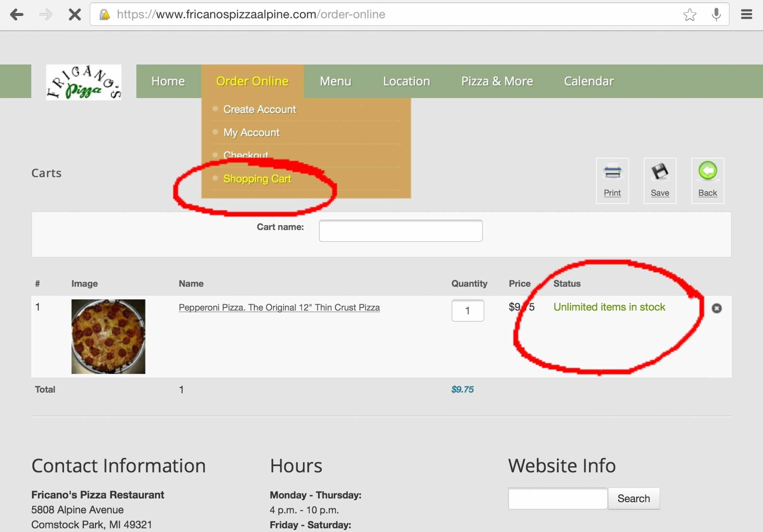This screenshot has width=763, height=532.
Task: Bookmark page with the star icon
Action: pos(689,15)
